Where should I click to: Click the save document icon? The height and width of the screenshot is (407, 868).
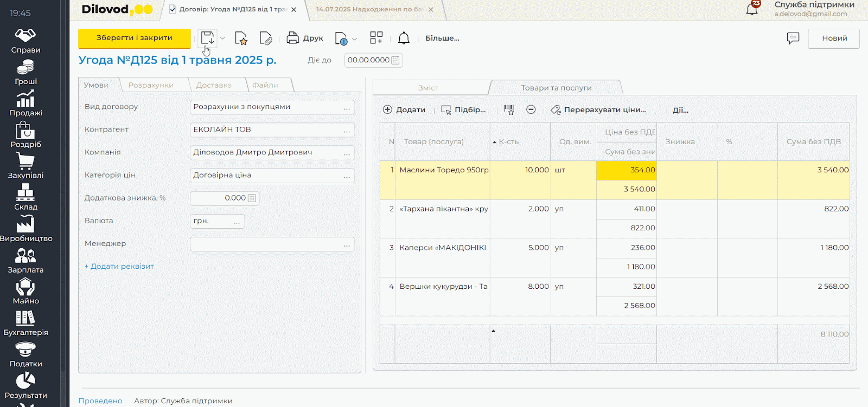coord(207,38)
